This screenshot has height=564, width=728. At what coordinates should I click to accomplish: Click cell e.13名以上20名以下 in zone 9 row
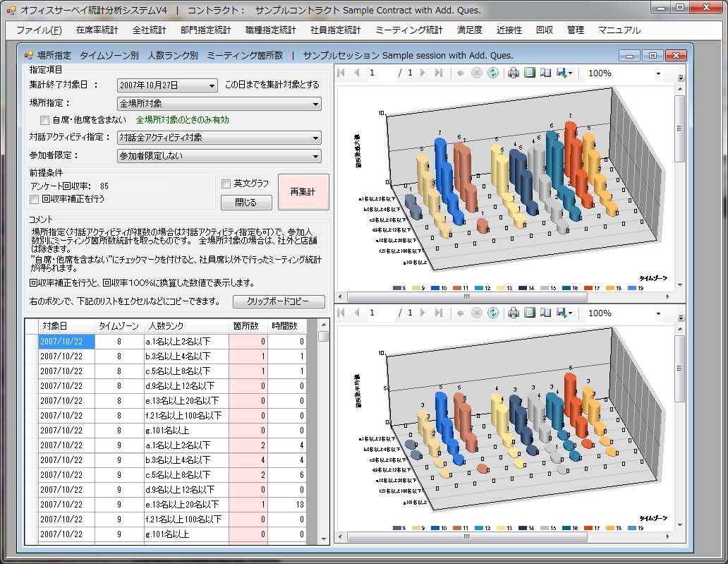(x=186, y=505)
